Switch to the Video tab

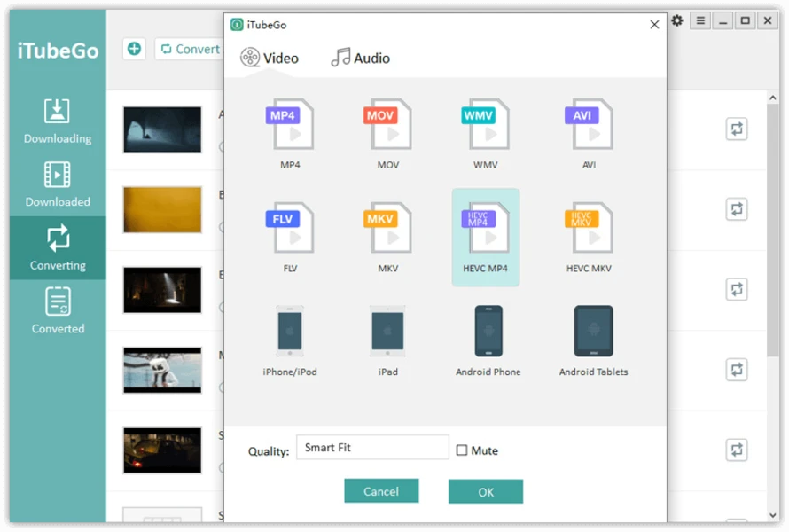point(270,59)
